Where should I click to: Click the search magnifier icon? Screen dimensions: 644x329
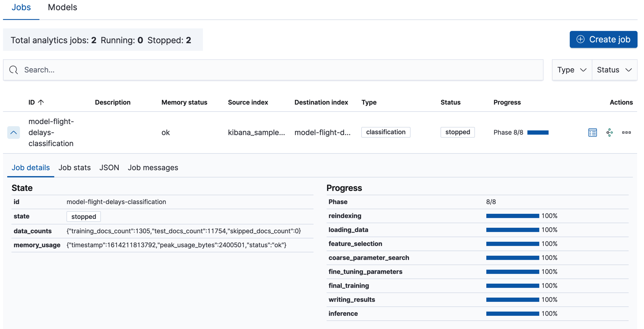click(x=13, y=69)
